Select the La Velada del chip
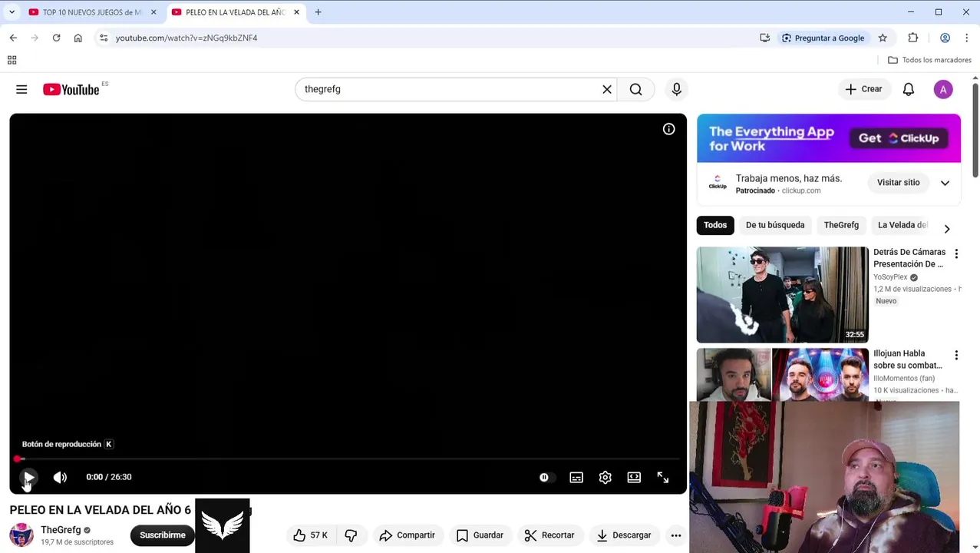The width and height of the screenshot is (980, 553). pyautogui.click(x=902, y=225)
